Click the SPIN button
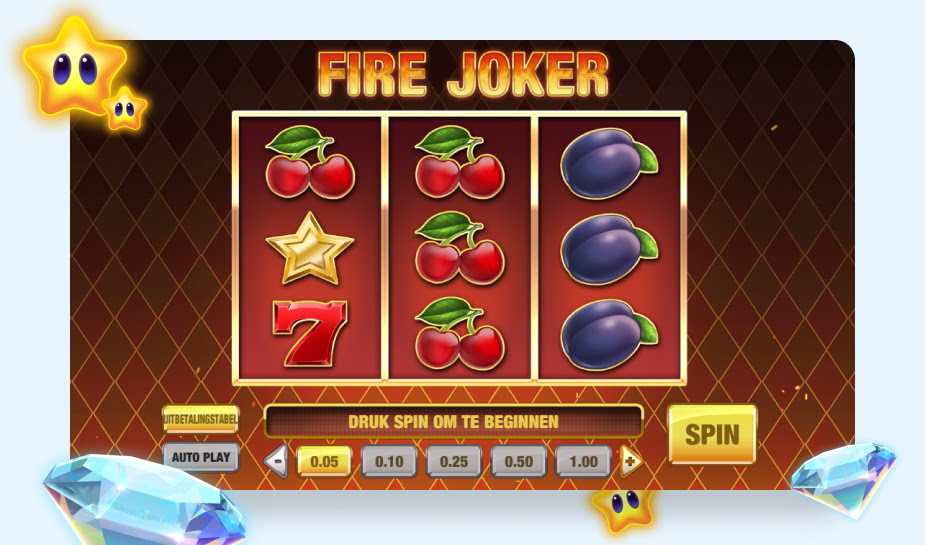This screenshot has height=545, width=925. click(711, 434)
